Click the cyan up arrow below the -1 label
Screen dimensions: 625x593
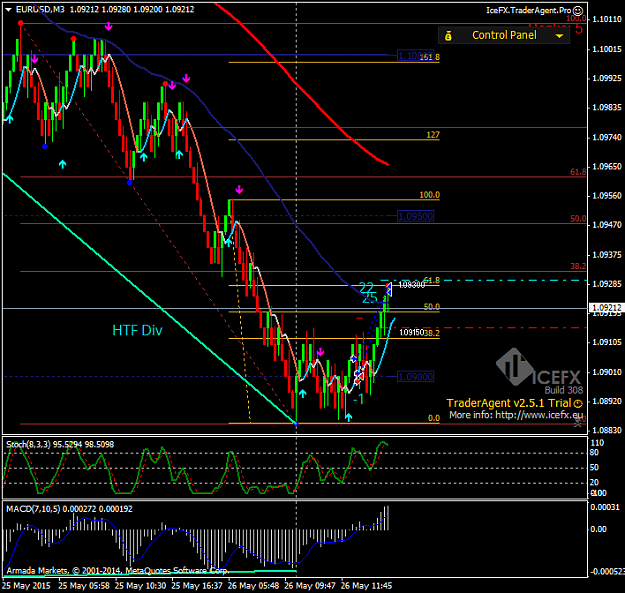point(348,417)
